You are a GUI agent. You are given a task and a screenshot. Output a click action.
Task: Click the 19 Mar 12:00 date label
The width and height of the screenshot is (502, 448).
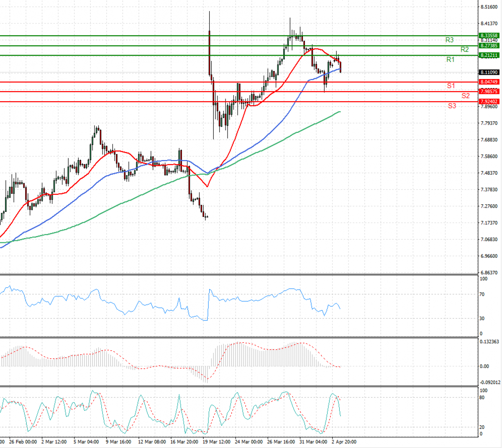(x=216, y=442)
